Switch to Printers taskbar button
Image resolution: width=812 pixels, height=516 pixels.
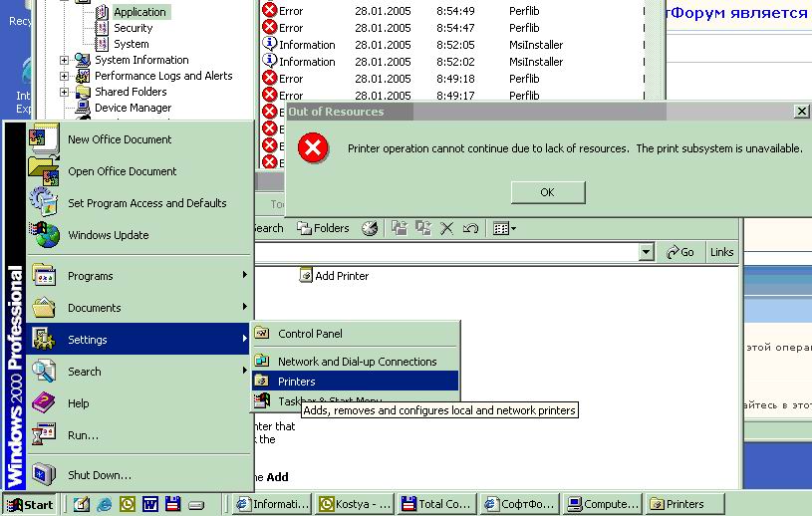tap(684, 504)
